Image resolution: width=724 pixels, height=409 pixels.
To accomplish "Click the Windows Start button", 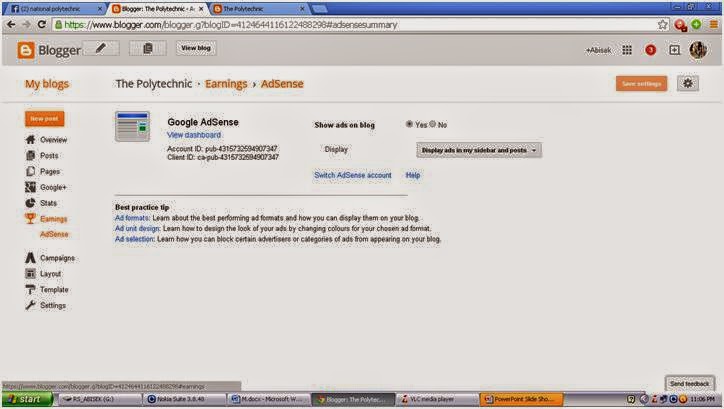I will click(x=28, y=399).
